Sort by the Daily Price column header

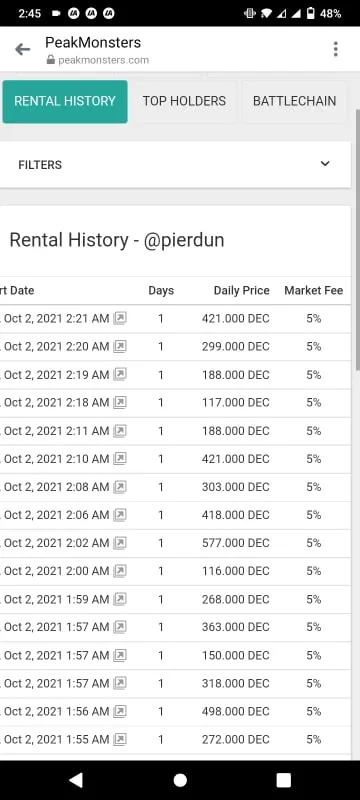[x=241, y=291]
